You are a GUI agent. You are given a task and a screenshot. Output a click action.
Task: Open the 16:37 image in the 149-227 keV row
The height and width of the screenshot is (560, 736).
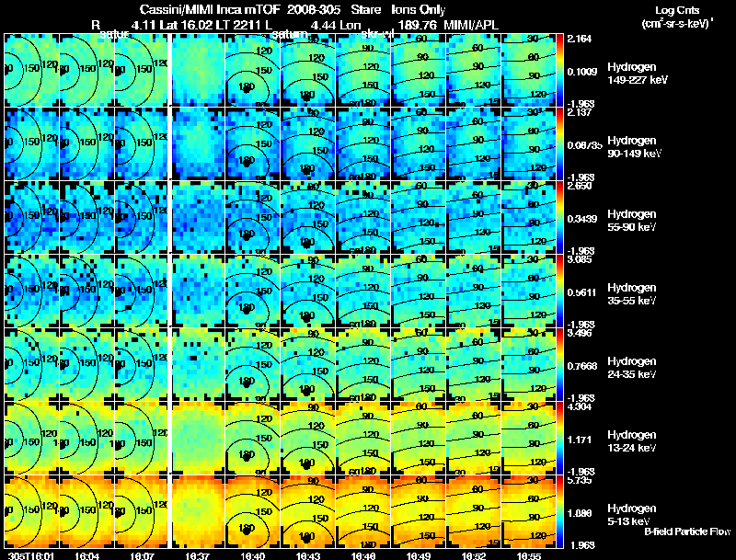[198, 71]
